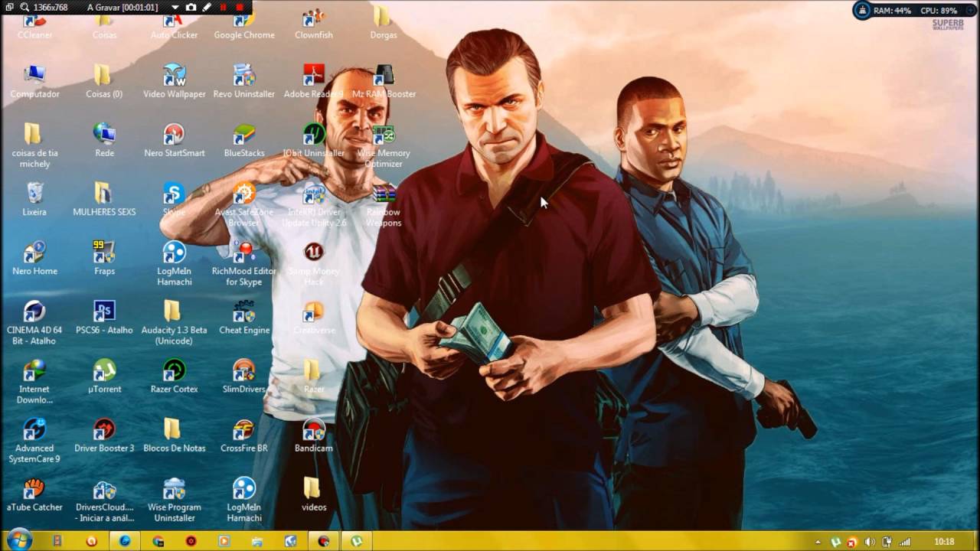Image resolution: width=980 pixels, height=551 pixels.
Task: Open Audacity 1.3 Beta folder
Action: (x=175, y=323)
